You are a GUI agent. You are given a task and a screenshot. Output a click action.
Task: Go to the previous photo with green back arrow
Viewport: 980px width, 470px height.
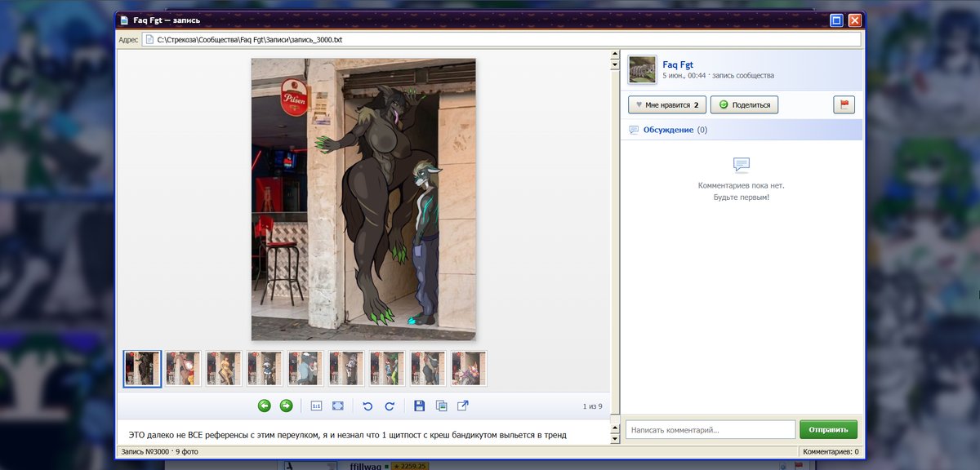(265, 406)
